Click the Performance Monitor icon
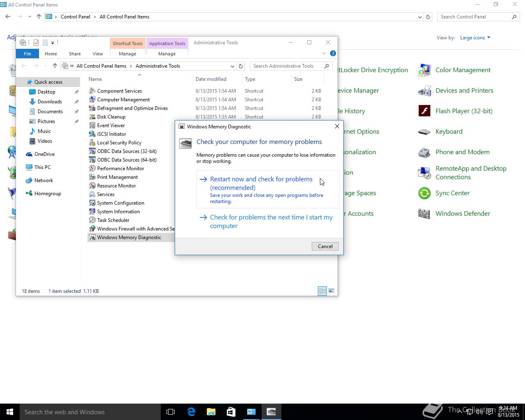 click(92, 169)
